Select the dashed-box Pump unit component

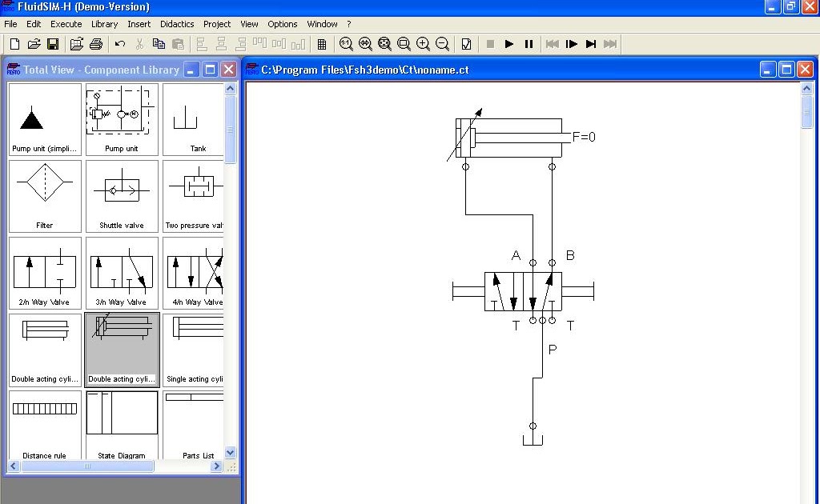(x=122, y=119)
